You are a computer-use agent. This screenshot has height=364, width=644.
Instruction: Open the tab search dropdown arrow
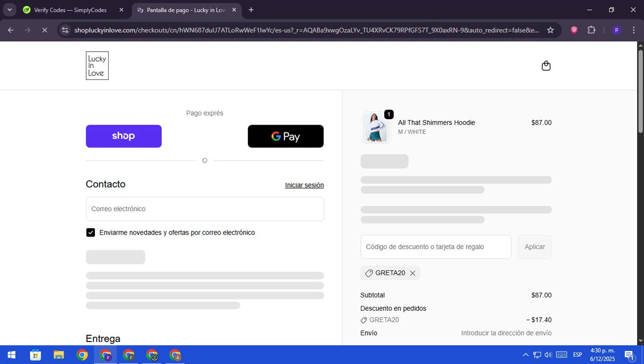[9, 10]
